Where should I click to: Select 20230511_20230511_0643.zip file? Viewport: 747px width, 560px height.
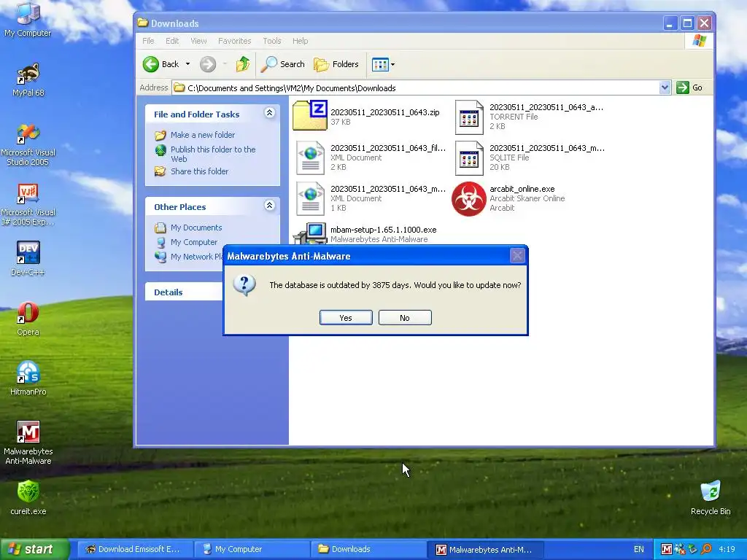366,117
